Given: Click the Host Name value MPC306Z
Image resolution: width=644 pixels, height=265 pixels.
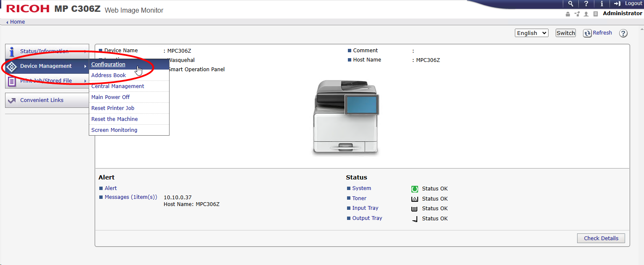Looking at the screenshot, I should (428, 60).
